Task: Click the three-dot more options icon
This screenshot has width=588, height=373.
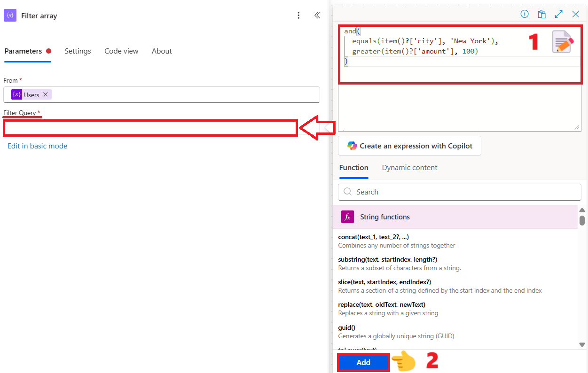Action: point(298,16)
